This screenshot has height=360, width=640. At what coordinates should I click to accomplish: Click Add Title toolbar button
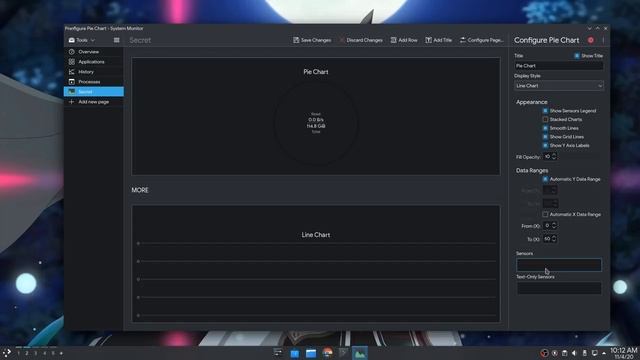pyautogui.click(x=439, y=40)
